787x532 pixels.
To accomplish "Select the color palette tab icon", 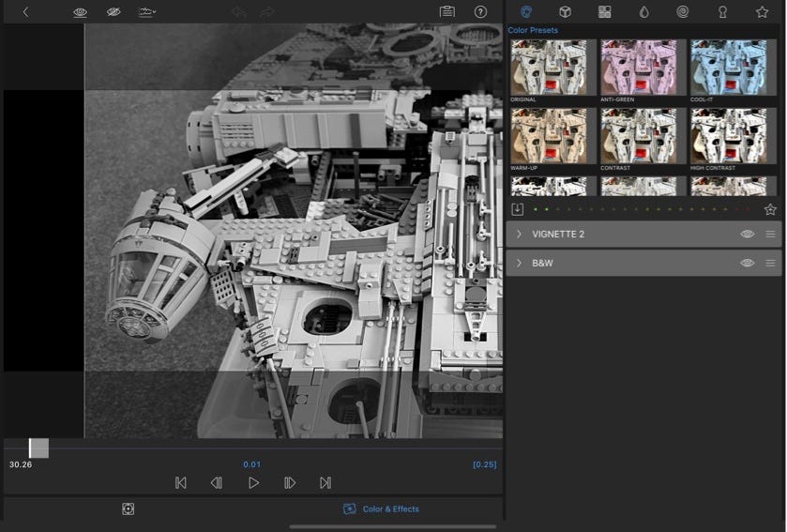I will pyautogui.click(x=526, y=11).
